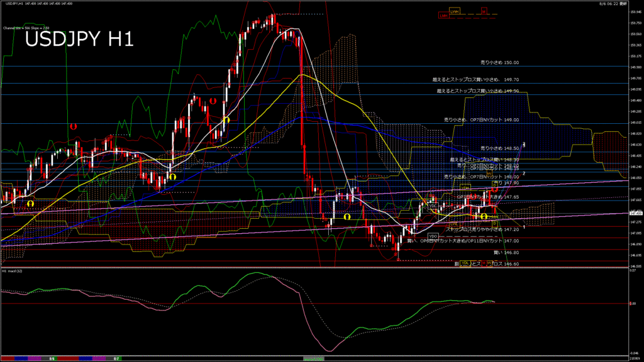
Task: Click the red M marker at top
Action: [x=484, y=11]
